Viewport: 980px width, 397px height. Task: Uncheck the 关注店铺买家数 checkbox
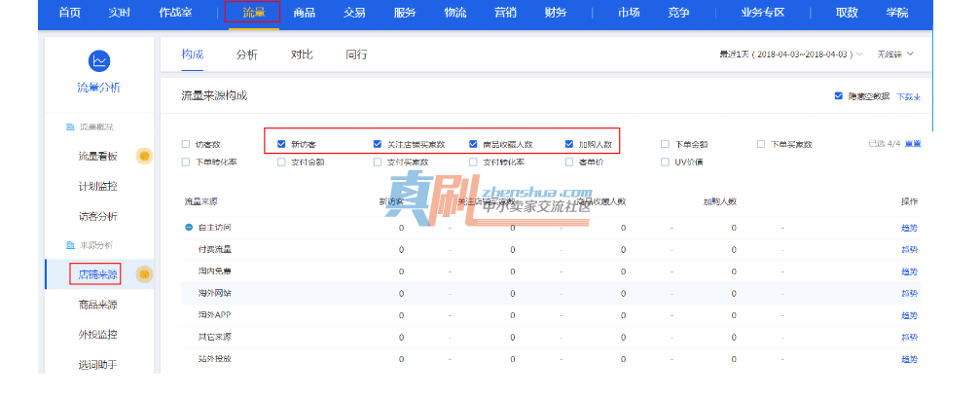[x=377, y=144]
